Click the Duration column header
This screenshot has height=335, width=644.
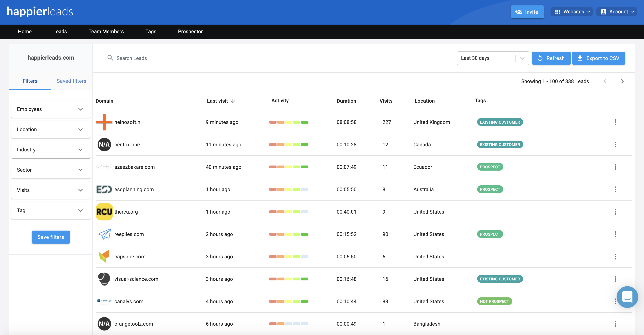point(346,101)
